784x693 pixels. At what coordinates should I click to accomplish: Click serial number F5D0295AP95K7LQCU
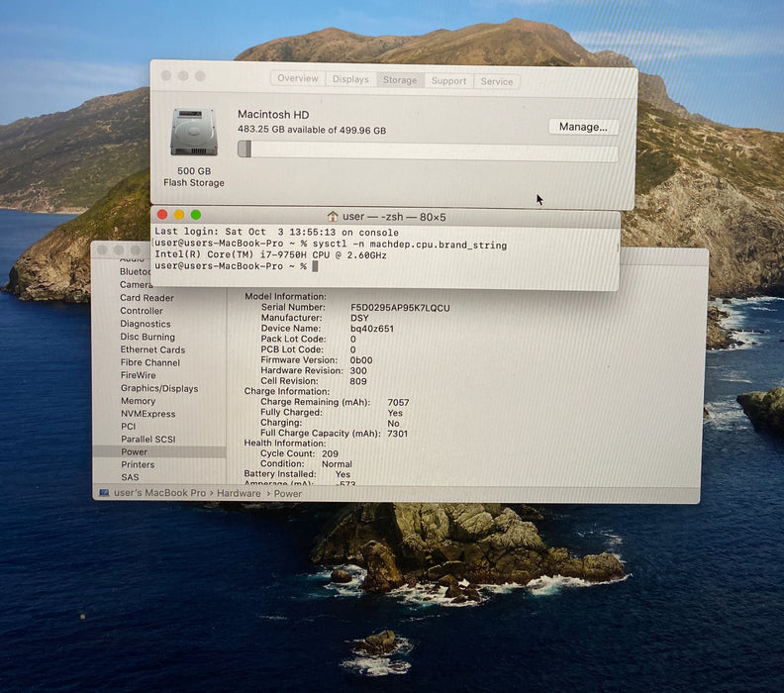click(400, 308)
